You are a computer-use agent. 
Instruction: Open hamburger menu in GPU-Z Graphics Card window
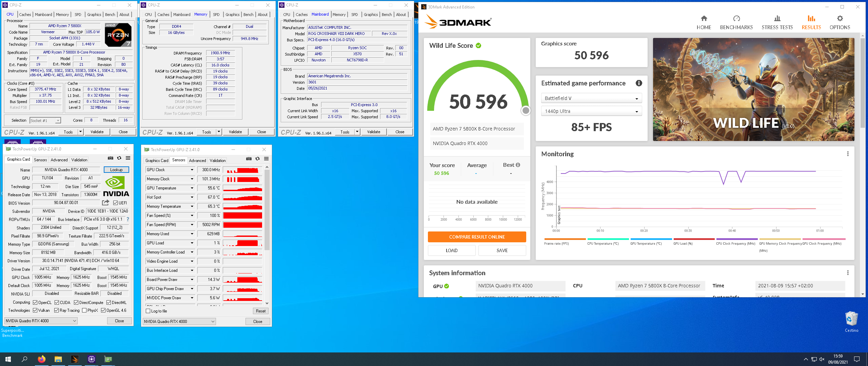pos(128,158)
